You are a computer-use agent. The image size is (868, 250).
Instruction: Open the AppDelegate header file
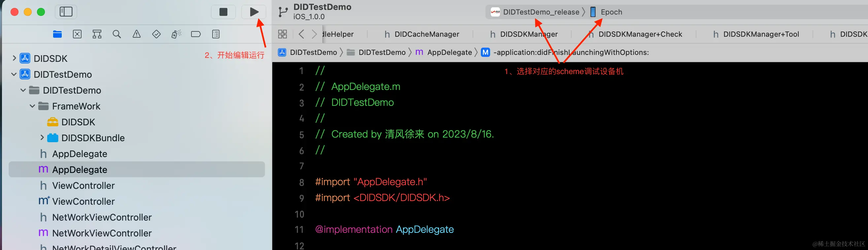136,154
